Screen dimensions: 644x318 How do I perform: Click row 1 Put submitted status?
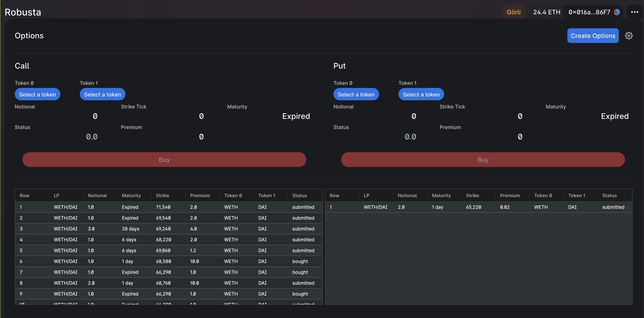[x=613, y=207]
